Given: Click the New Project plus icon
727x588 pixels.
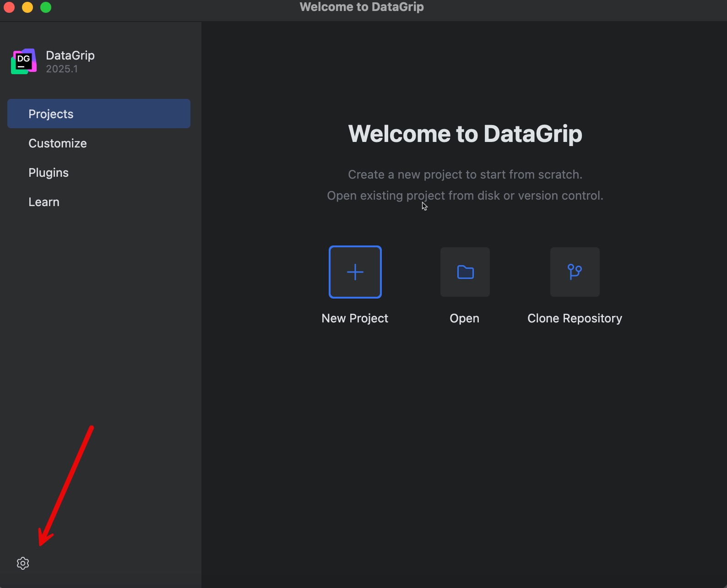Looking at the screenshot, I should [355, 272].
